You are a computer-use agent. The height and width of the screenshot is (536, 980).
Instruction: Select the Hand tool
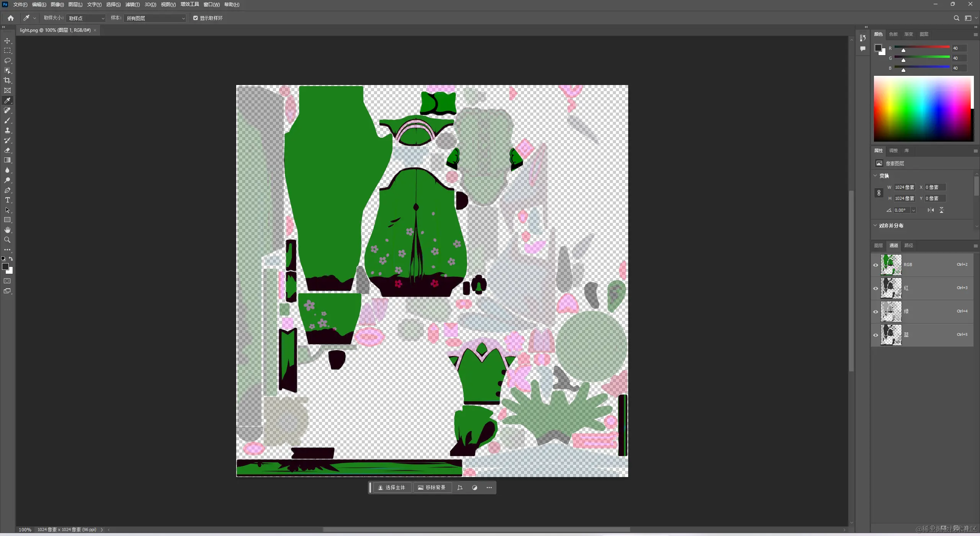(x=7, y=230)
